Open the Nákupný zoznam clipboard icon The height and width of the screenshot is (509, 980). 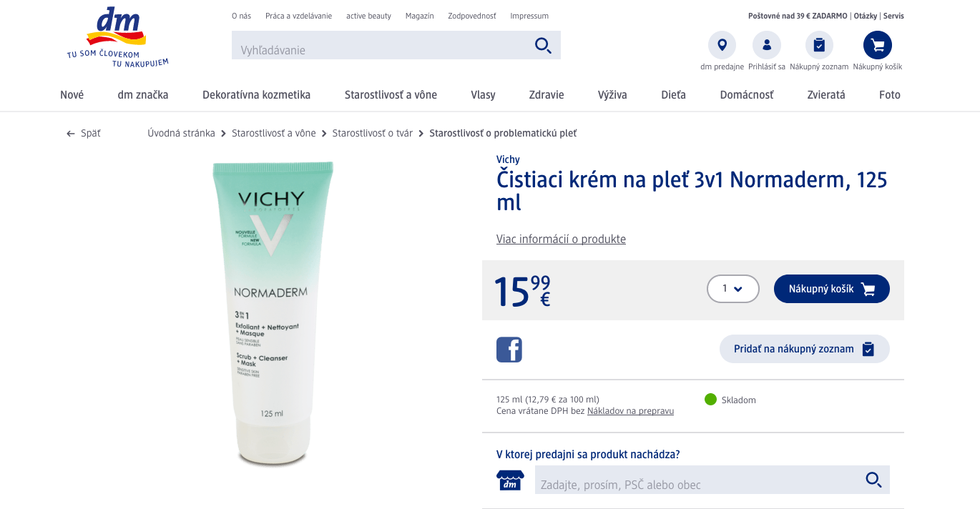pos(819,45)
